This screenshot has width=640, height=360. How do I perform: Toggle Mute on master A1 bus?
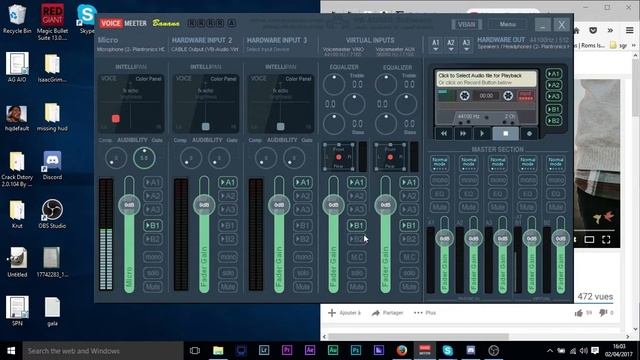click(440, 207)
